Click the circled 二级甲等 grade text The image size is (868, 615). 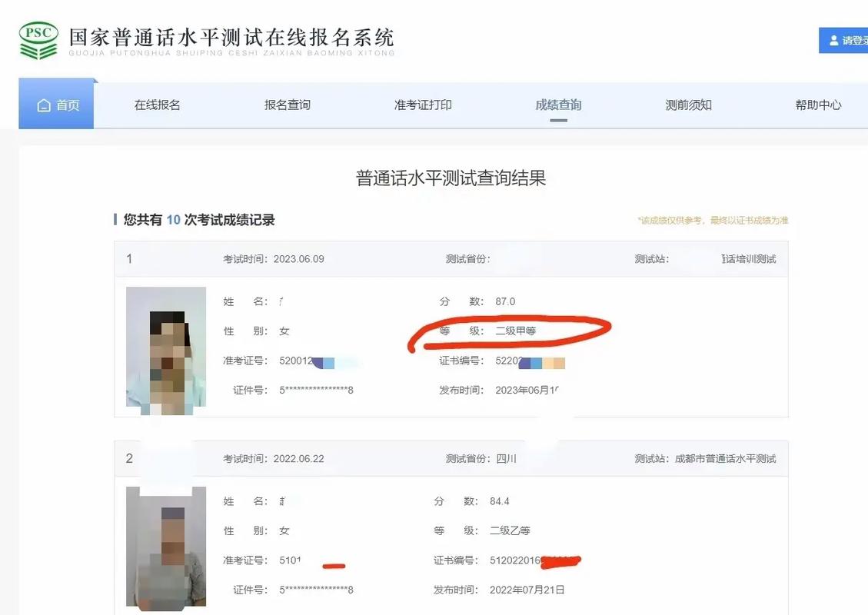[518, 331]
